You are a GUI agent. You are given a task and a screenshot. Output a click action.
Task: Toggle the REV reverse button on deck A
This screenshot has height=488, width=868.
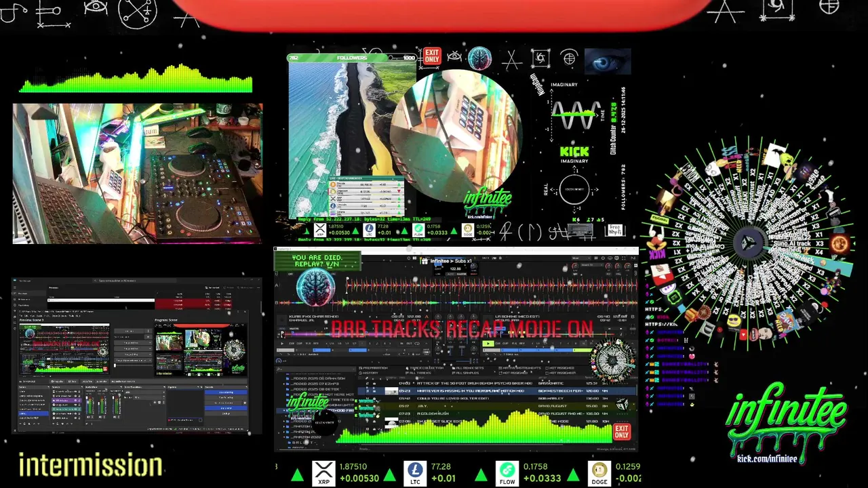316,344
